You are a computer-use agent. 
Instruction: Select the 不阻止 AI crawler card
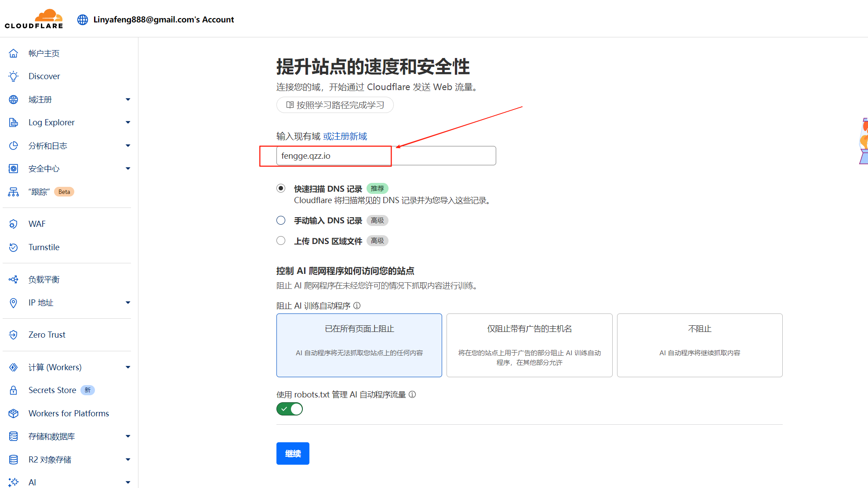click(x=699, y=346)
